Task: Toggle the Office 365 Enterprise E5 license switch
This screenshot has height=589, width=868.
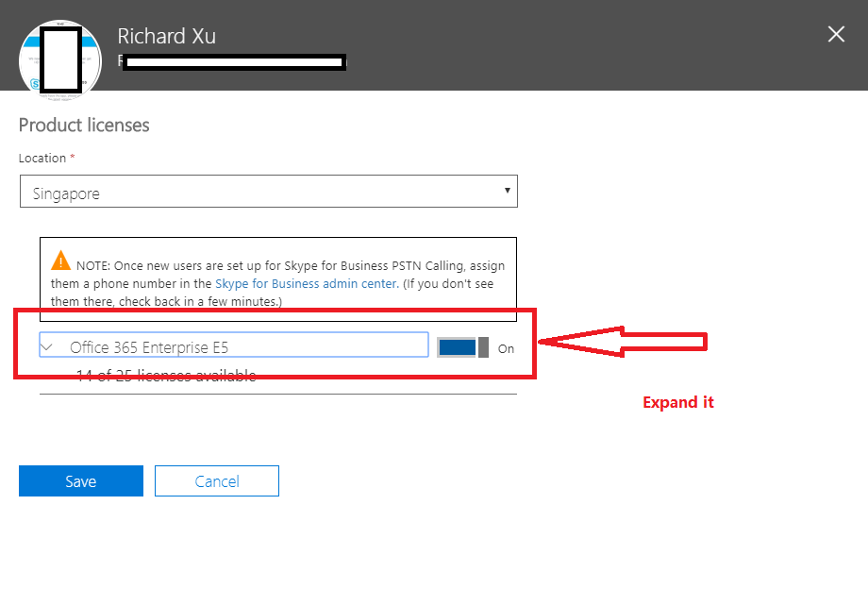Action: 463,347
